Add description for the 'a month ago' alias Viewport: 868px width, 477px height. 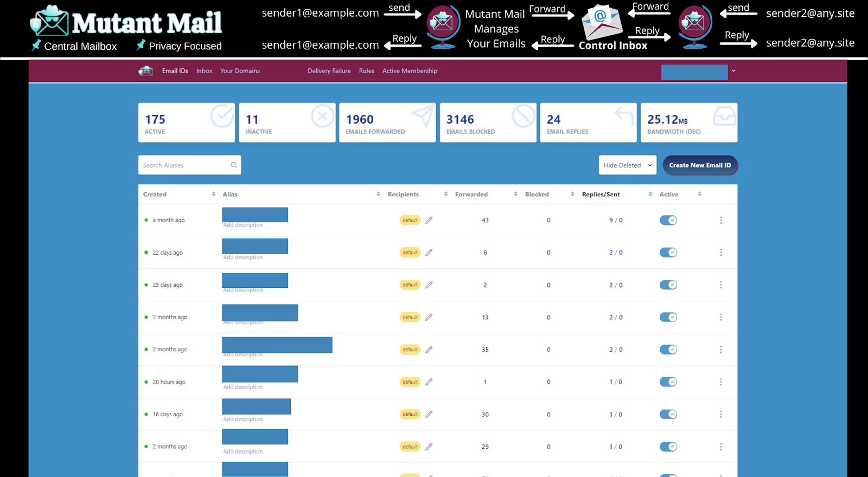243,225
